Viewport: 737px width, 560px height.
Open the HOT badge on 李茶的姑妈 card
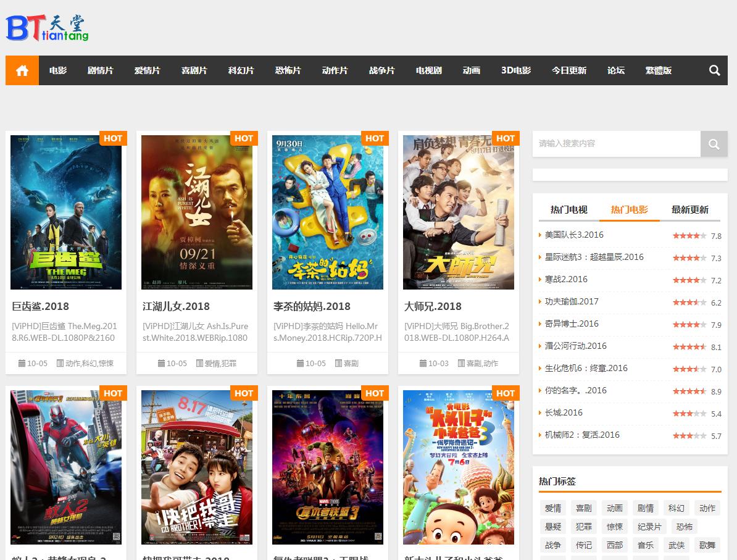pyautogui.click(x=375, y=138)
